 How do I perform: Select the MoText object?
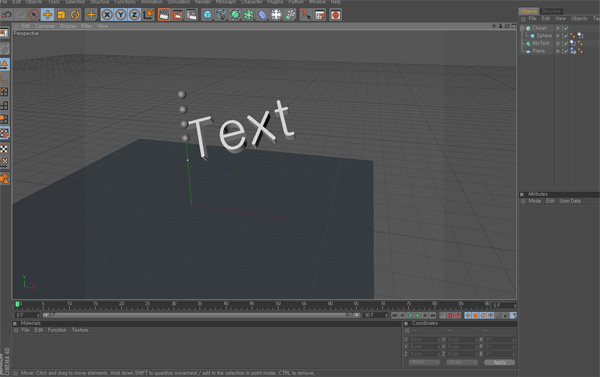(x=541, y=43)
